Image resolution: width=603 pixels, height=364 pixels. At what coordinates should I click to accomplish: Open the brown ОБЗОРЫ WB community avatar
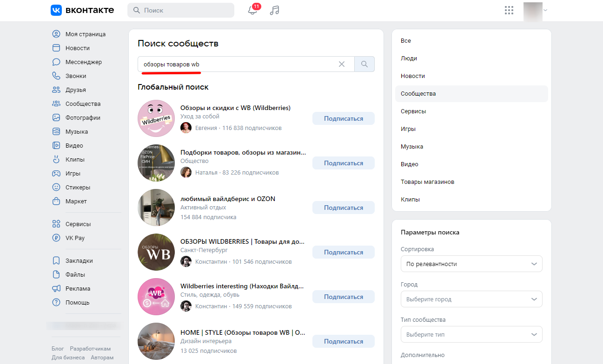(156, 252)
